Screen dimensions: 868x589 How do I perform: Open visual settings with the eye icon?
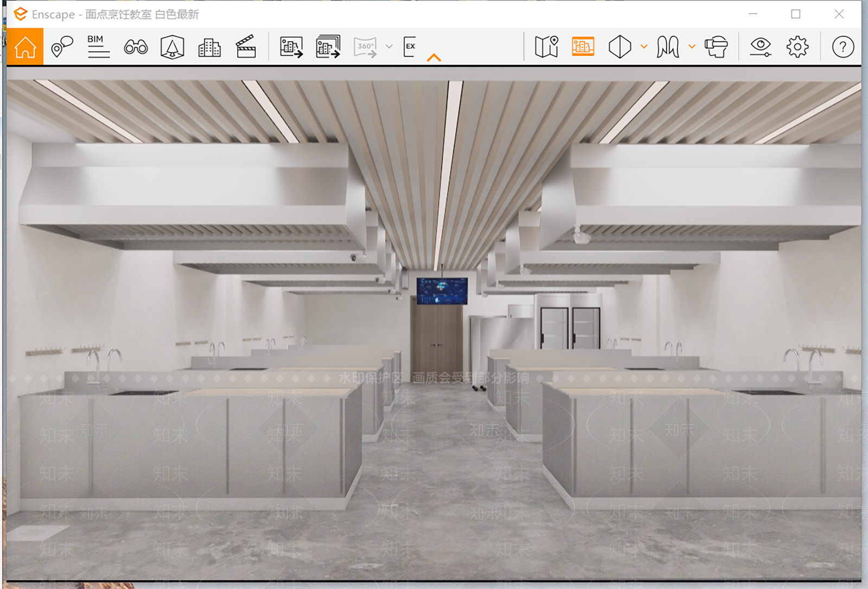point(761,47)
